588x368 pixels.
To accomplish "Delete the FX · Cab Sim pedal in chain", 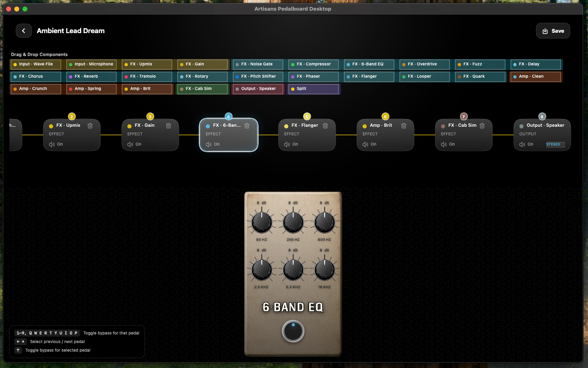I will pyautogui.click(x=482, y=126).
